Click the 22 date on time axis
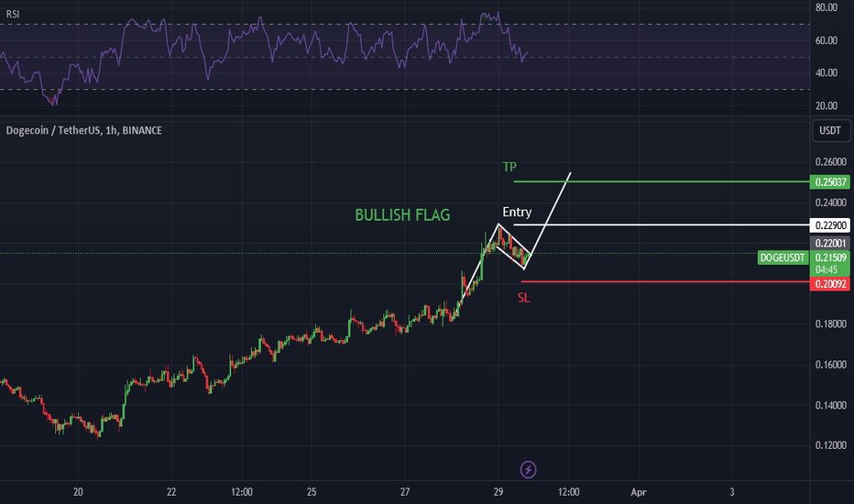The height and width of the screenshot is (504, 854). tap(171, 492)
